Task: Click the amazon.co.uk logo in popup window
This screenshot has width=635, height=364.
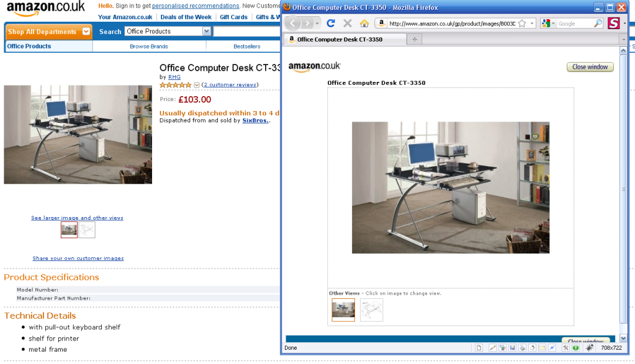Action: [314, 67]
